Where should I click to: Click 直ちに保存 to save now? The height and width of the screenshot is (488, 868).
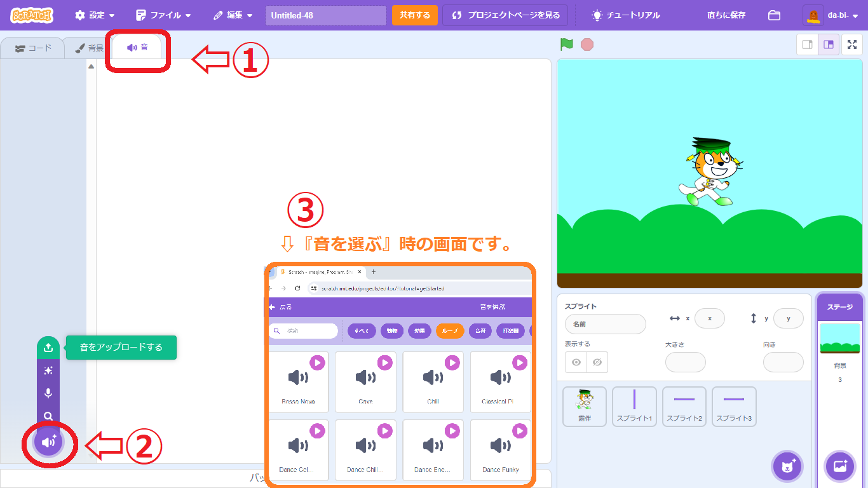(726, 15)
